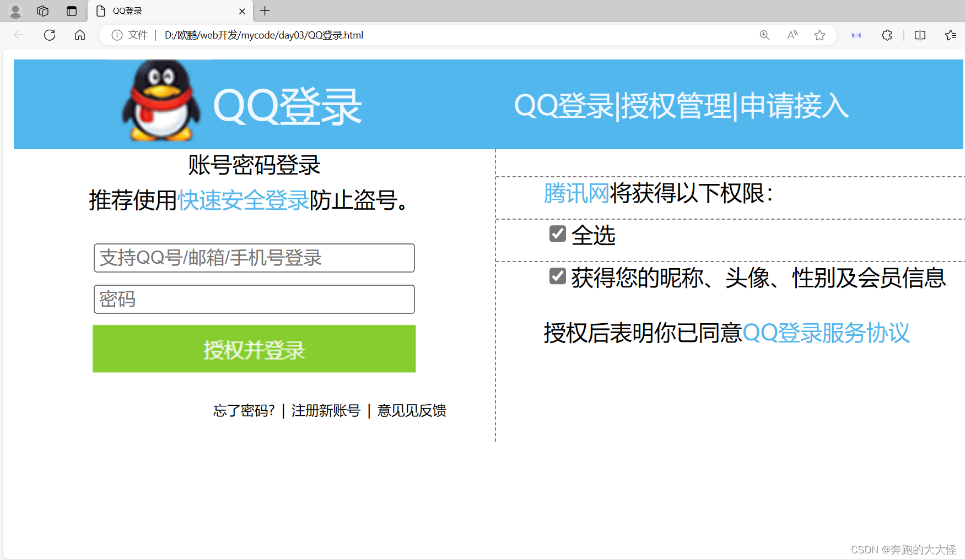This screenshot has width=965, height=560.
Task: Click the 意见反馈 link
Action: click(x=412, y=410)
